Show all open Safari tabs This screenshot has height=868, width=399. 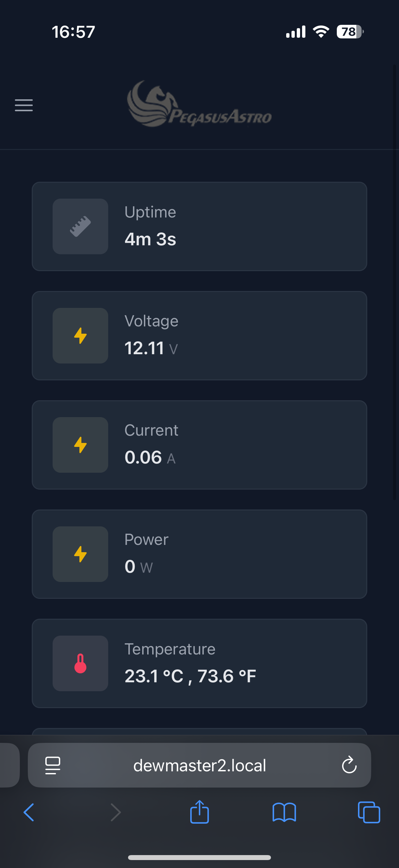369,812
